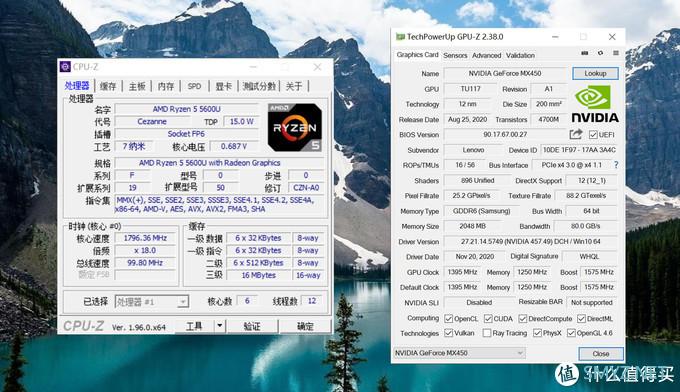
Task: Click TDP value 15.0 W
Action: [x=241, y=121]
